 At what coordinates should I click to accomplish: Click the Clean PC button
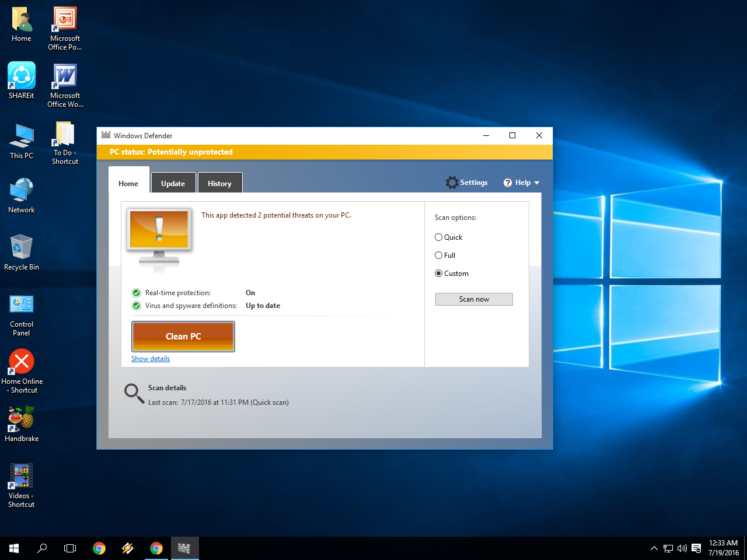pyautogui.click(x=183, y=337)
